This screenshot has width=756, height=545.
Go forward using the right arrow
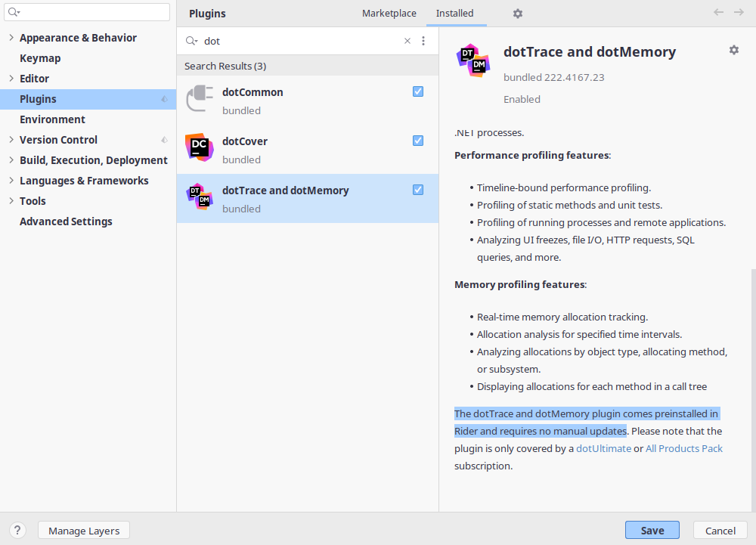(x=739, y=12)
